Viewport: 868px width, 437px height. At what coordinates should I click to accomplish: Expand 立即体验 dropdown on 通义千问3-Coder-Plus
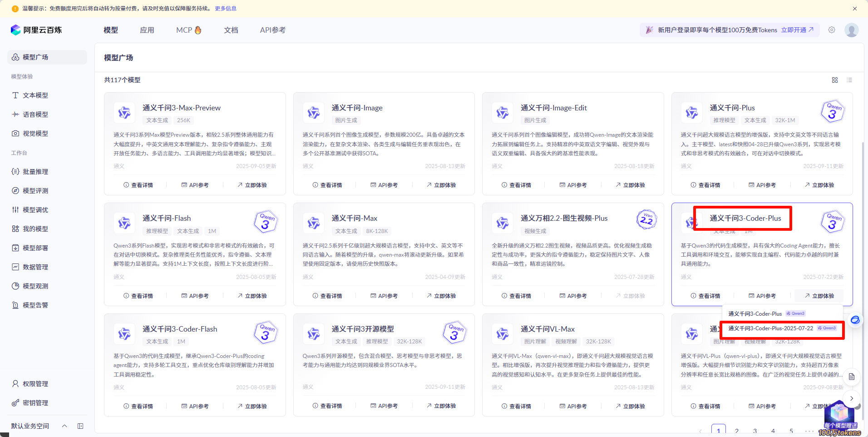(x=819, y=296)
